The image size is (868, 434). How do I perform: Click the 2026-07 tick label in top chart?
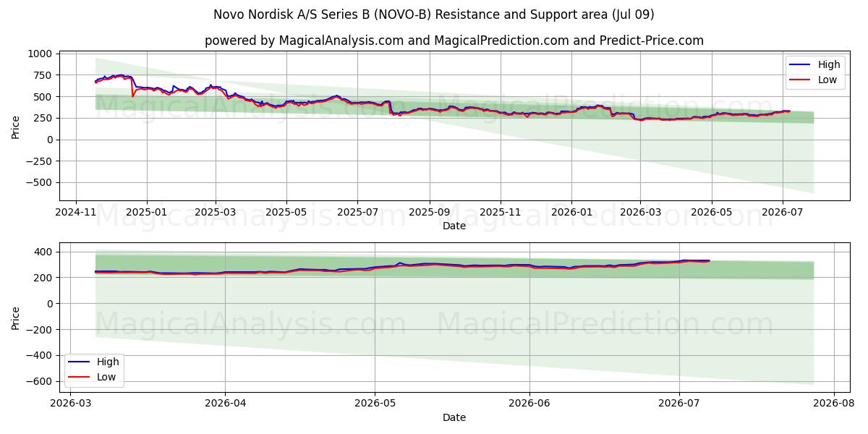(x=781, y=213)
